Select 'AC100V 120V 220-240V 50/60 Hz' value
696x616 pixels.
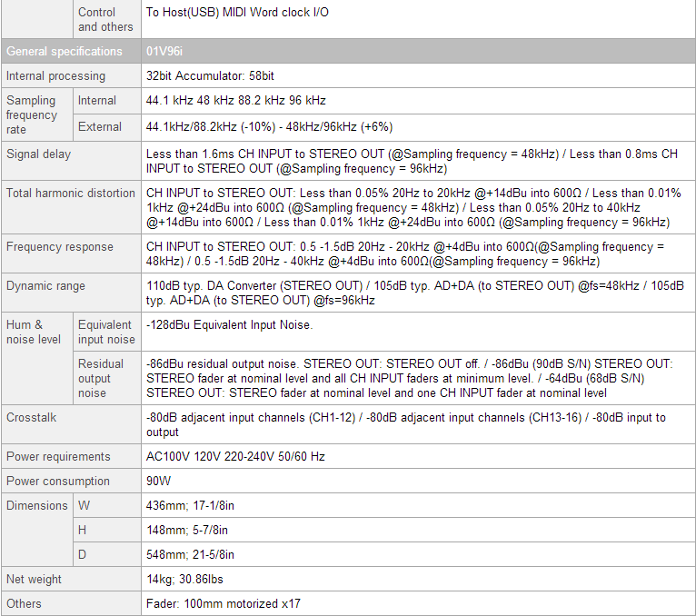click(x=235, y=457)
